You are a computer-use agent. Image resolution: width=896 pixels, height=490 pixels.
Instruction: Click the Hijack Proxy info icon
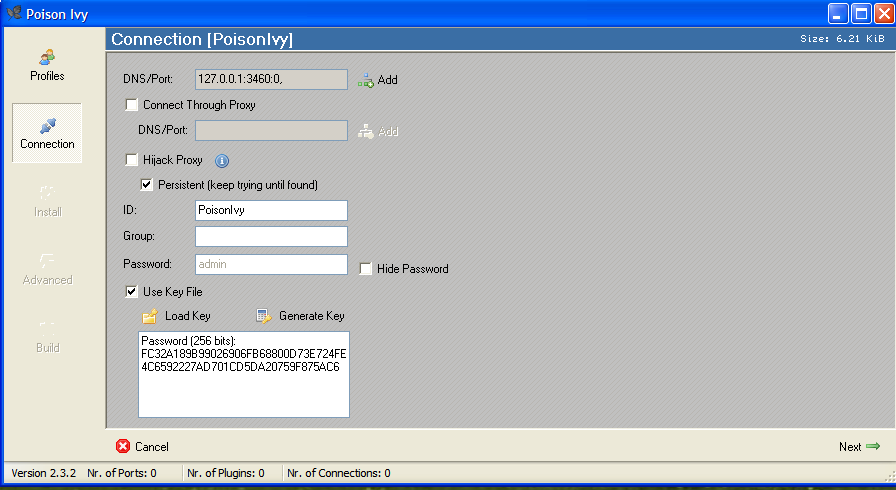coord(222,160)
